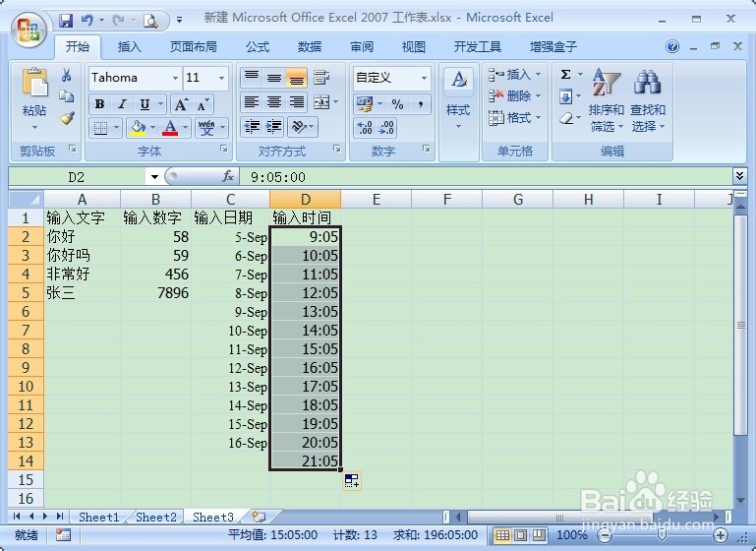Toggle macro recording in the status bar
The width and height of the screenshot is (756, 551).
(63, 534)
